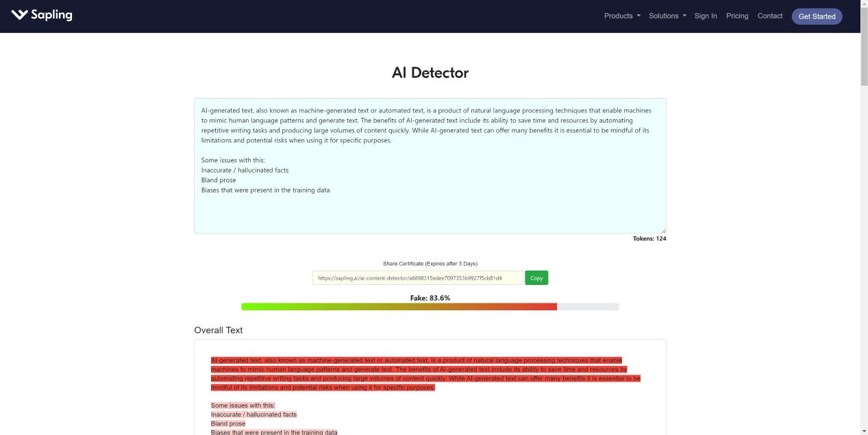This screenshot has height=435, width=868.
Task: Click highlighted line "Some issues with this:"
Action: click(243, 406)
